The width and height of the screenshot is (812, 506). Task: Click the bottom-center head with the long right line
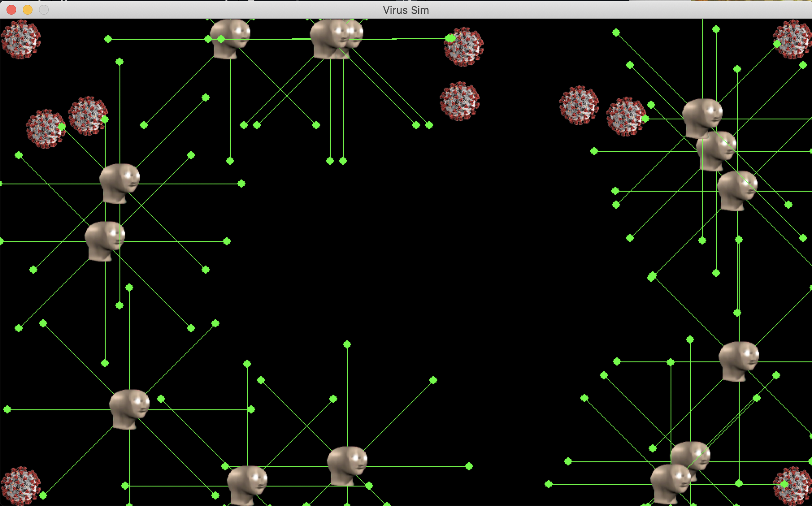[x=347, y=465]
